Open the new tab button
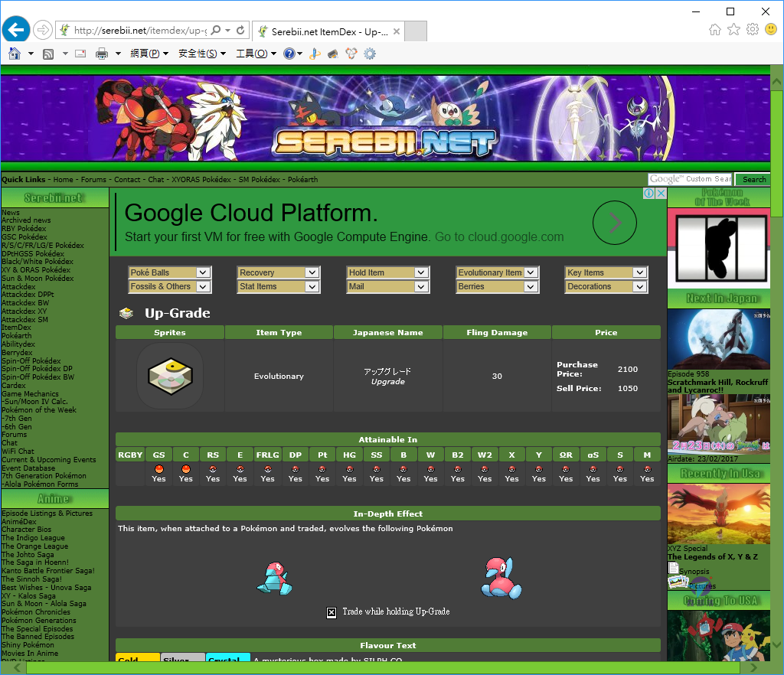 pos(416,31)
